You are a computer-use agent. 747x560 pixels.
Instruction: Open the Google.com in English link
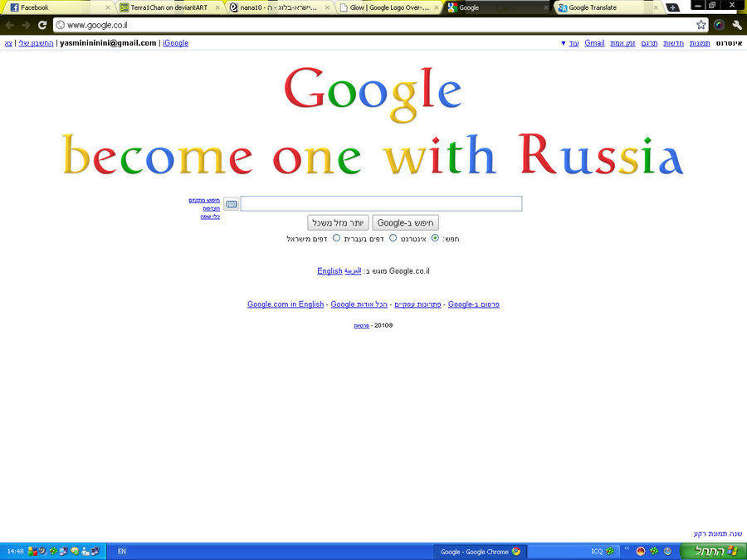(x=286, y=304)
